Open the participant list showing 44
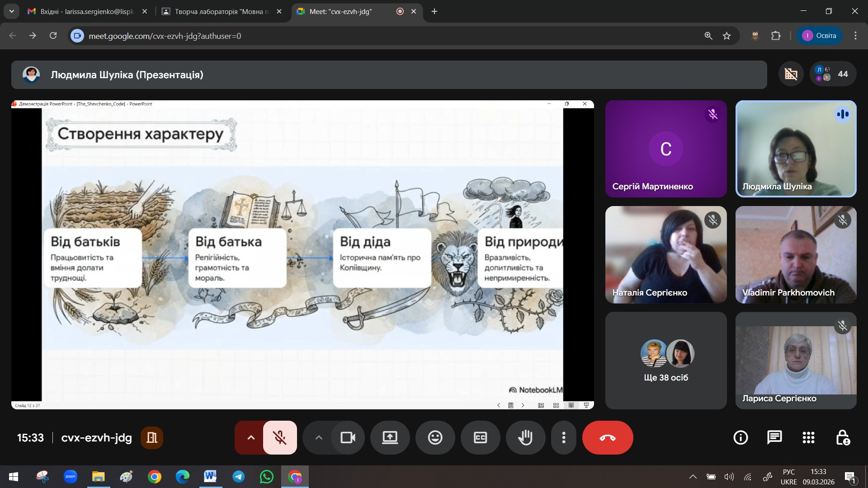 pyautogui.click(x=833, y=74)
